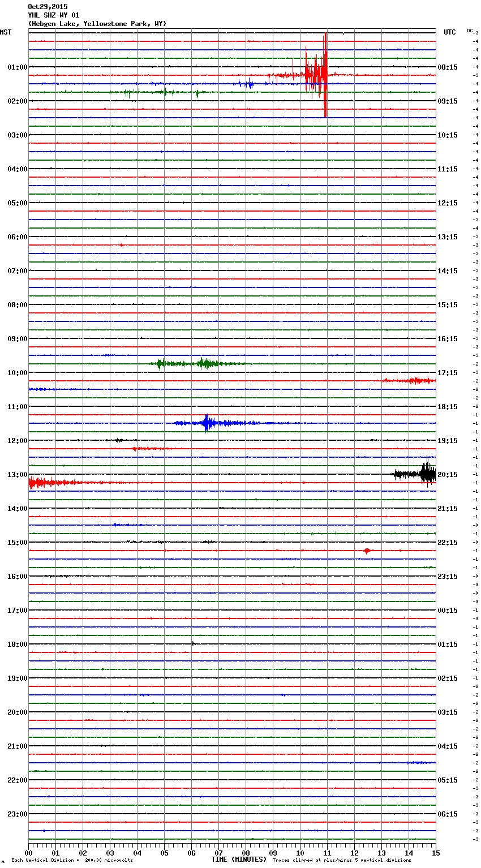Select the 10:00 MST row label
481x868 pixels.
click(x=17, y=372)
